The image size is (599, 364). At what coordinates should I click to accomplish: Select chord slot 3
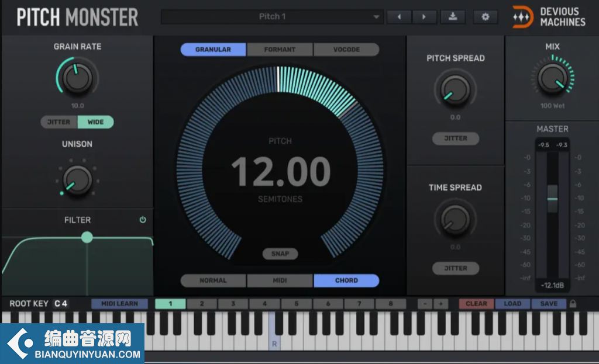233,304
